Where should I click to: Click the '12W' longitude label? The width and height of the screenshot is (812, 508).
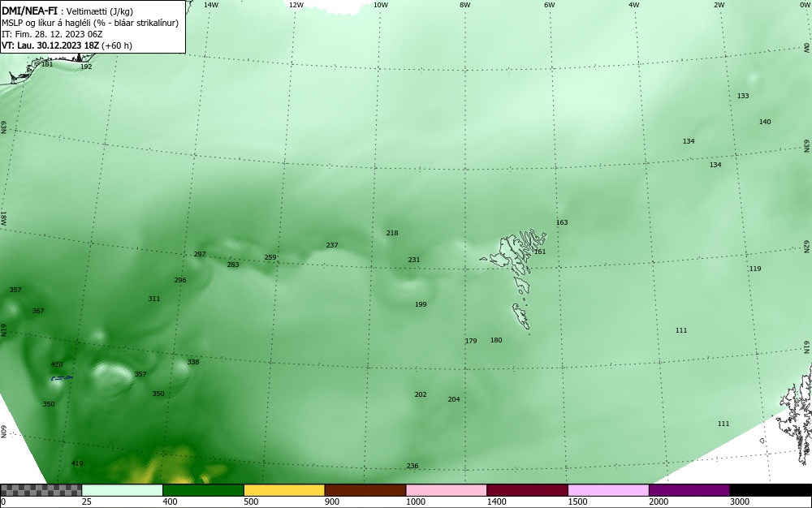tap(296, 5)
